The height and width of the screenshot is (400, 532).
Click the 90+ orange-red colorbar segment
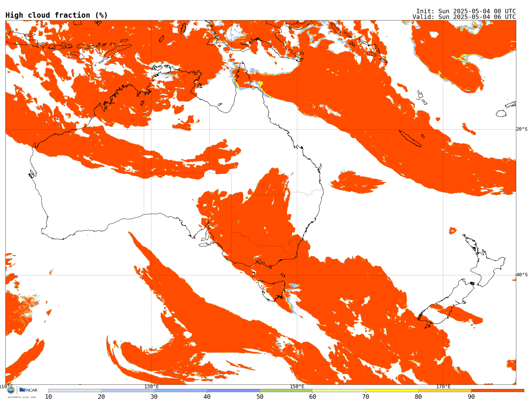click(498, 391)
